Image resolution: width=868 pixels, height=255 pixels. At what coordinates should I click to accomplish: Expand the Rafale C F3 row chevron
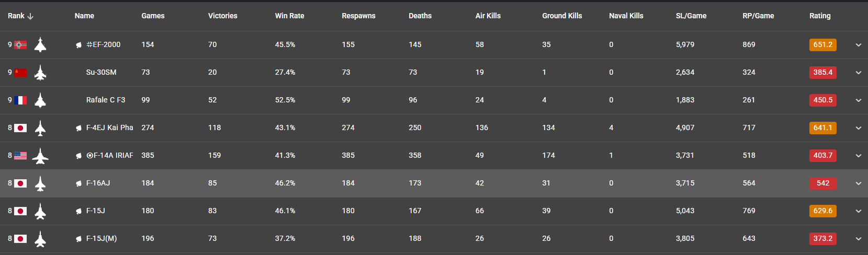pos(859,100)
